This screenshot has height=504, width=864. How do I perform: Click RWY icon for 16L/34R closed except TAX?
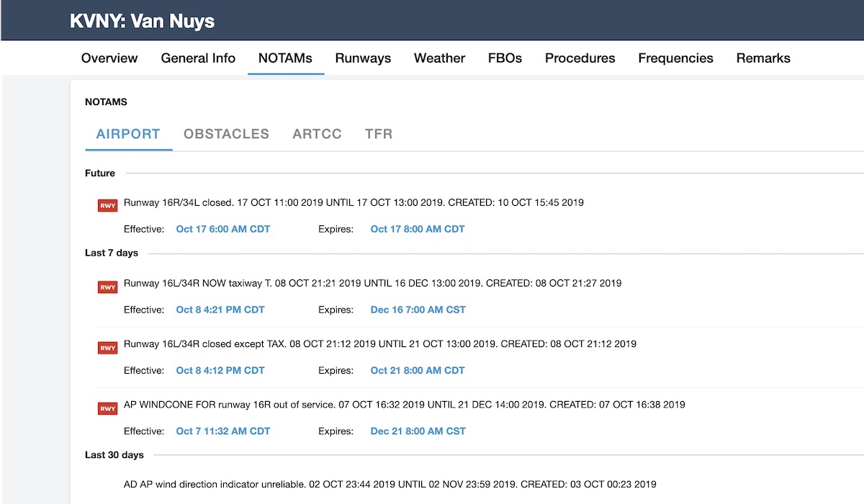107,347
